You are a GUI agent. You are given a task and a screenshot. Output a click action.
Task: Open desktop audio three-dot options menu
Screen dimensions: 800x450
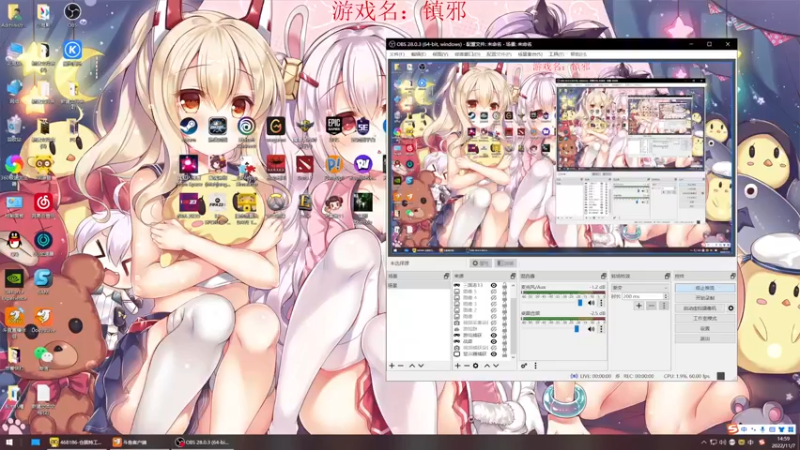(x=601, y=330)
